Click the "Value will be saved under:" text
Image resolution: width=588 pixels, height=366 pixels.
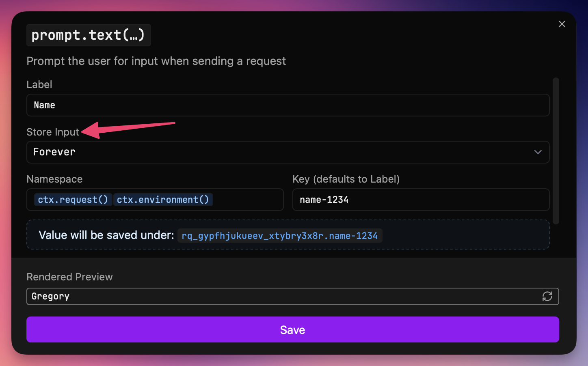click(x=106, y=235)
